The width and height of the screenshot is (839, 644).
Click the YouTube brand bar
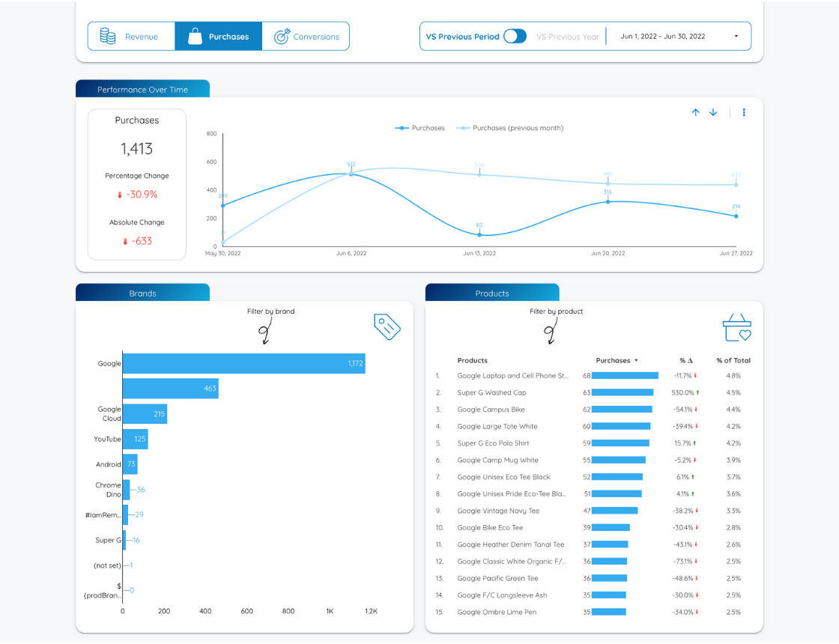coord(135,439)
